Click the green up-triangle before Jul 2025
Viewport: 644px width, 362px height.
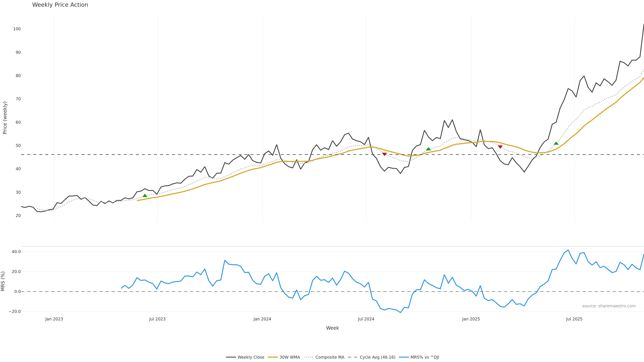(556, 143)
